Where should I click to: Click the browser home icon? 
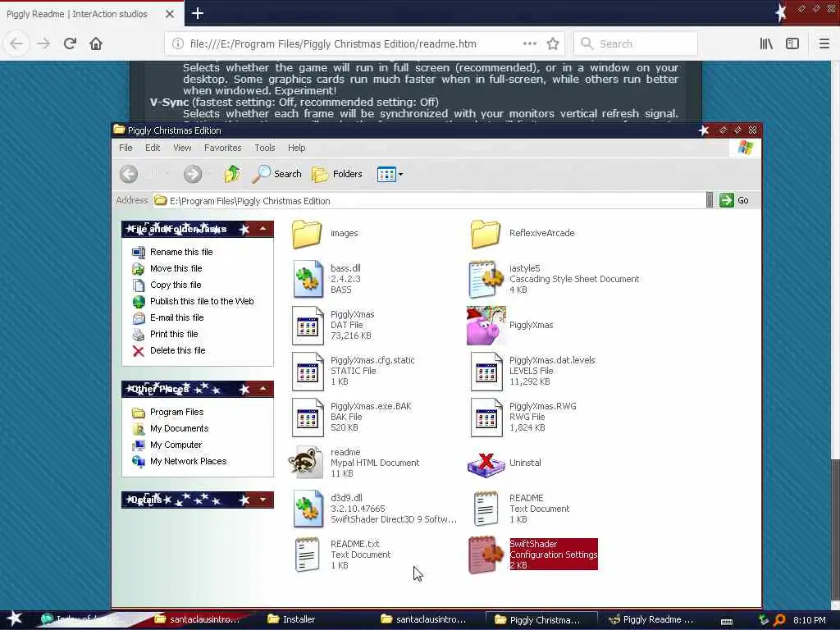click(96, 43)
